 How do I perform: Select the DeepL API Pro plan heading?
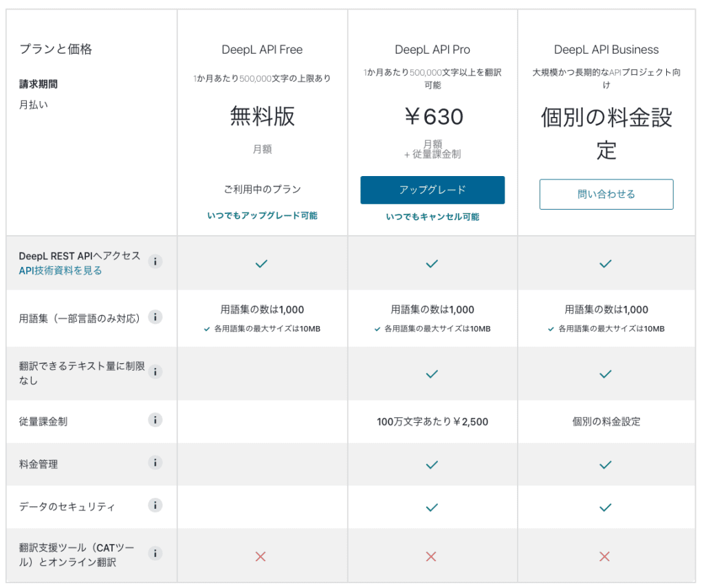tap(432, 50)
